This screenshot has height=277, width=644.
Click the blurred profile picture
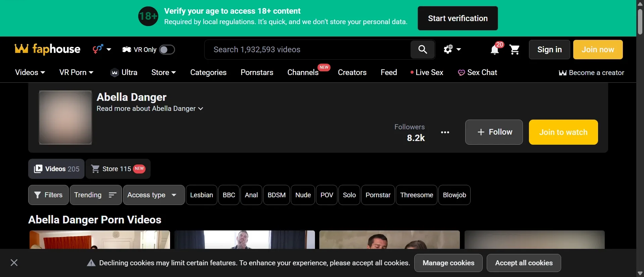[x=65, y=118]
